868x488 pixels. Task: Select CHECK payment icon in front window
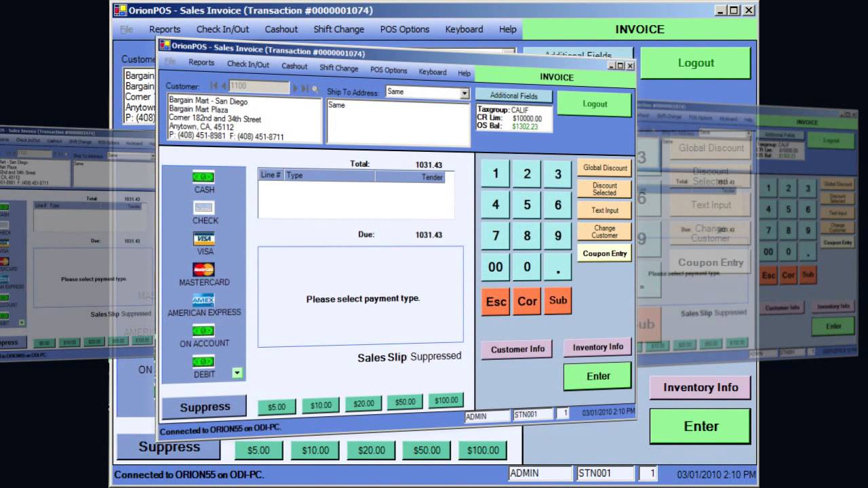pyautogui.click(x=203, y=208)
